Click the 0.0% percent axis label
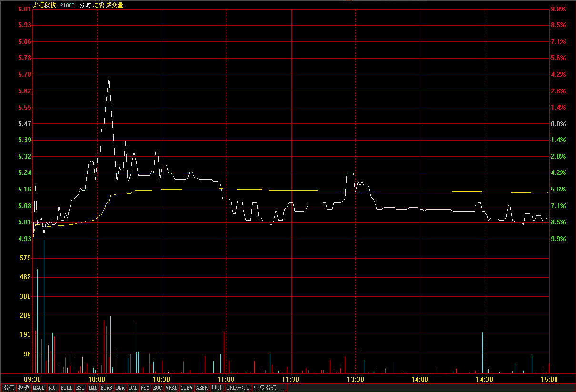576x392 pixels. click(x=558, y=124)
